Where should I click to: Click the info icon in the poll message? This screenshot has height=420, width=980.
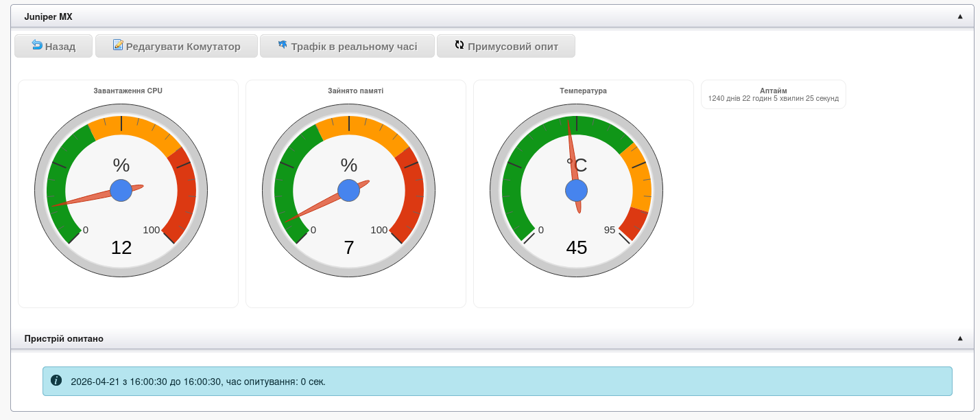(x=56, y=380)
